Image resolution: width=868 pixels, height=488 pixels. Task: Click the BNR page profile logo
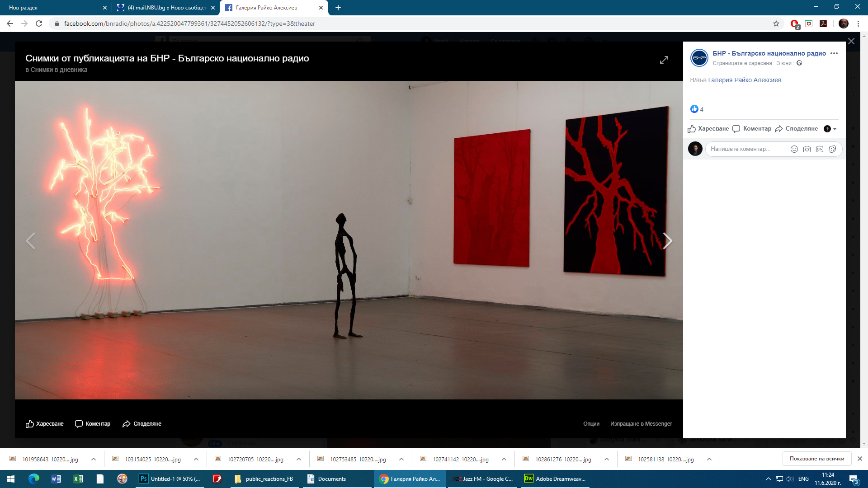coord(699,58)
